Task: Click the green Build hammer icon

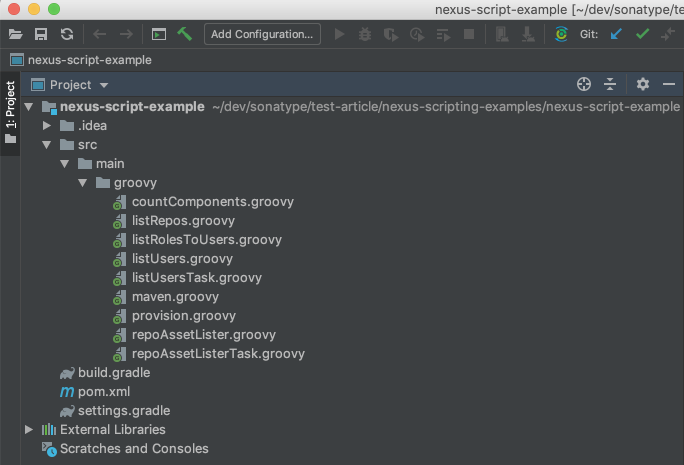Action: tap(184, 34)
